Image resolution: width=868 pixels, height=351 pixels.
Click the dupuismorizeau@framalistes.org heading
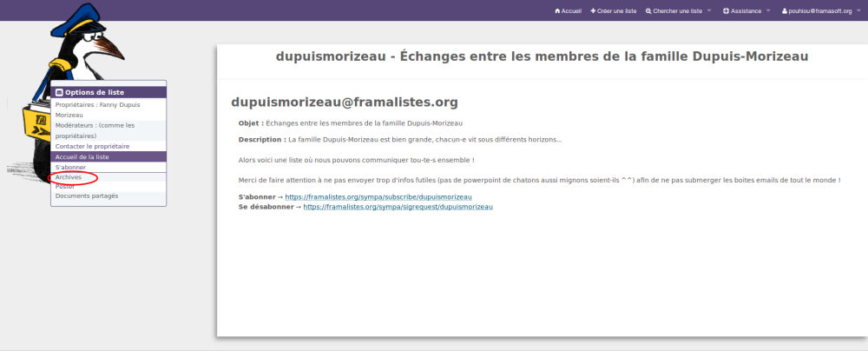coord(345,102)
